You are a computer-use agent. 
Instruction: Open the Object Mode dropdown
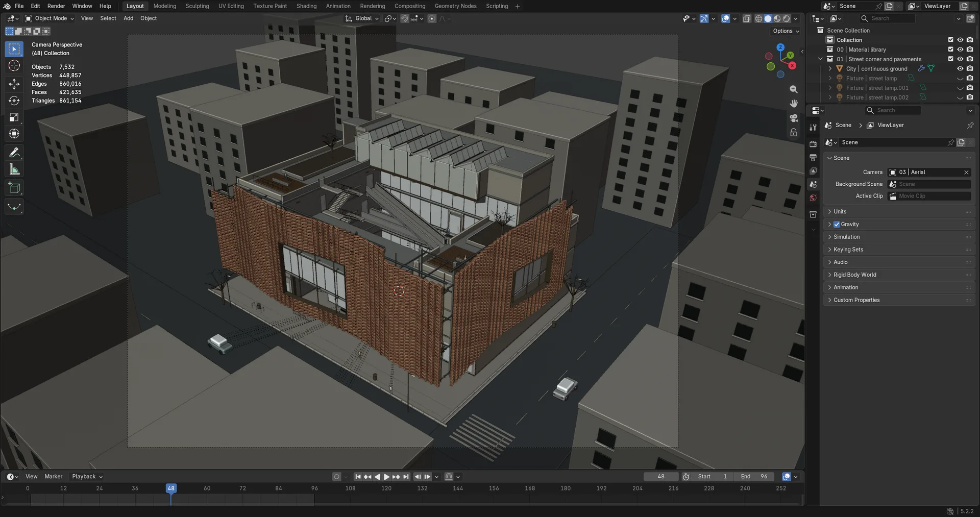pos(50,18)
